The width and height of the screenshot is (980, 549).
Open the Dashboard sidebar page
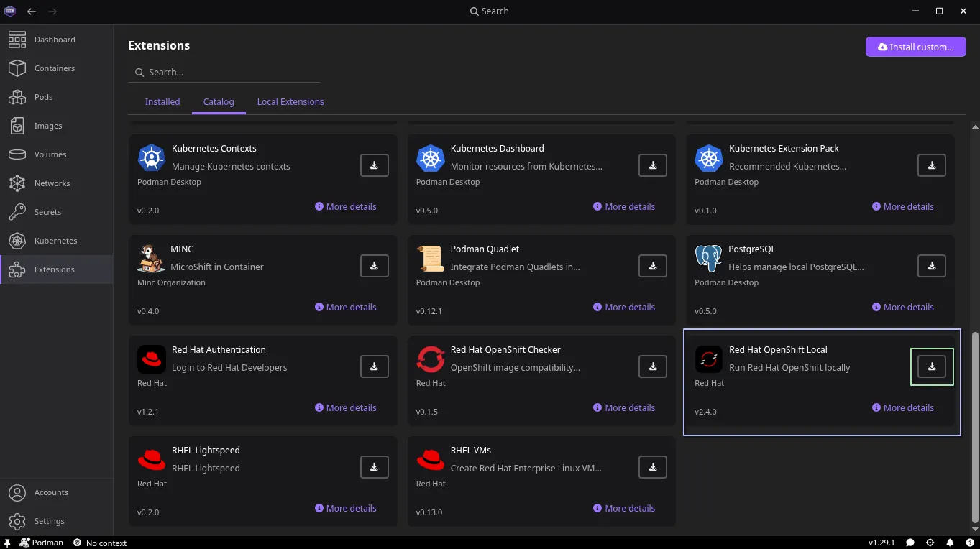(56, 40)
